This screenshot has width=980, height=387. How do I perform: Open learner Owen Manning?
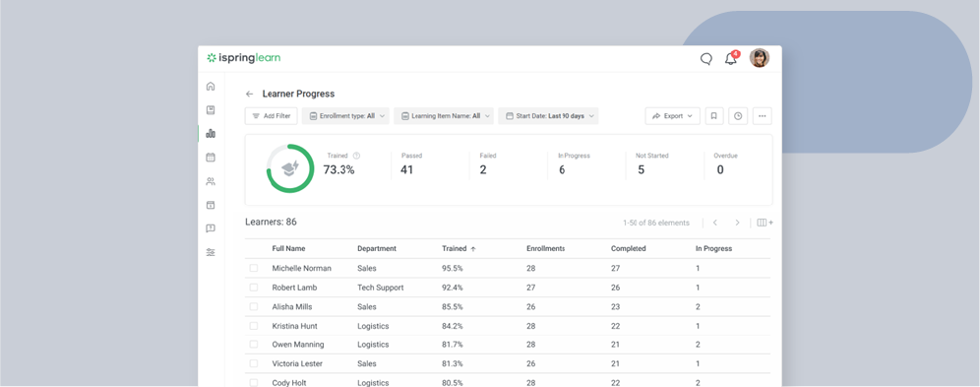point(297,345)
